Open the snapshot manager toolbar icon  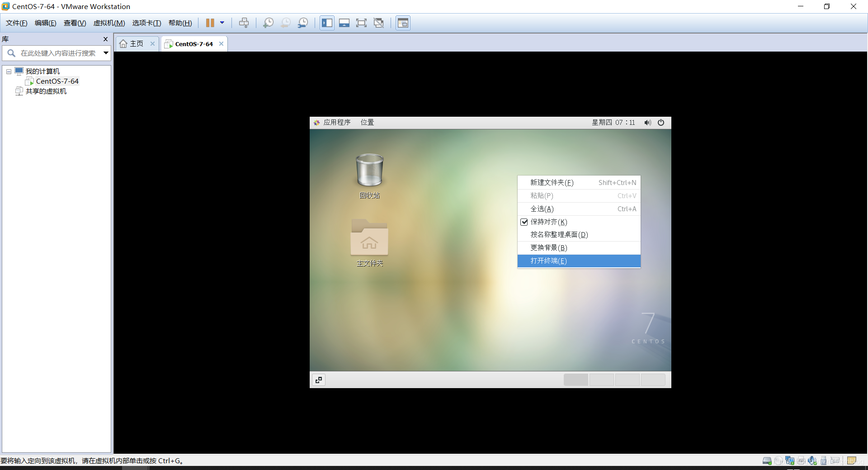303,23
